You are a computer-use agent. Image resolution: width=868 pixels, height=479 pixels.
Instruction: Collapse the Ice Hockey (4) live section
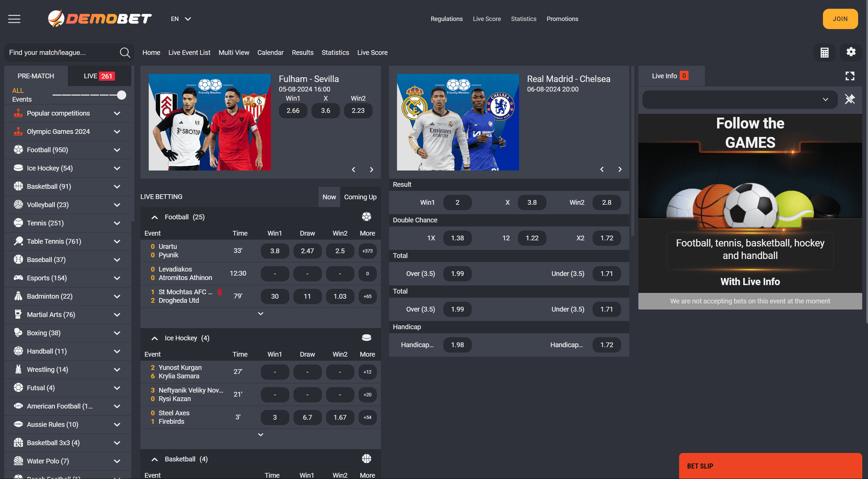[x=155, y=338]
